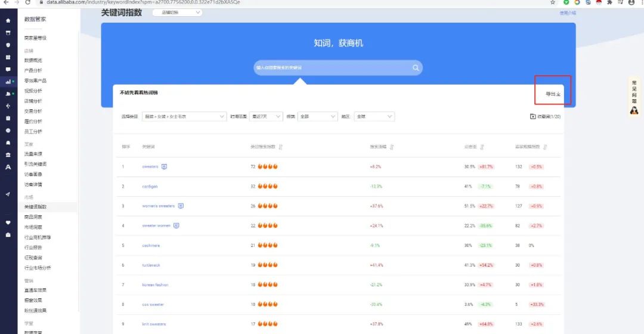Click the help link at top right

568,13
